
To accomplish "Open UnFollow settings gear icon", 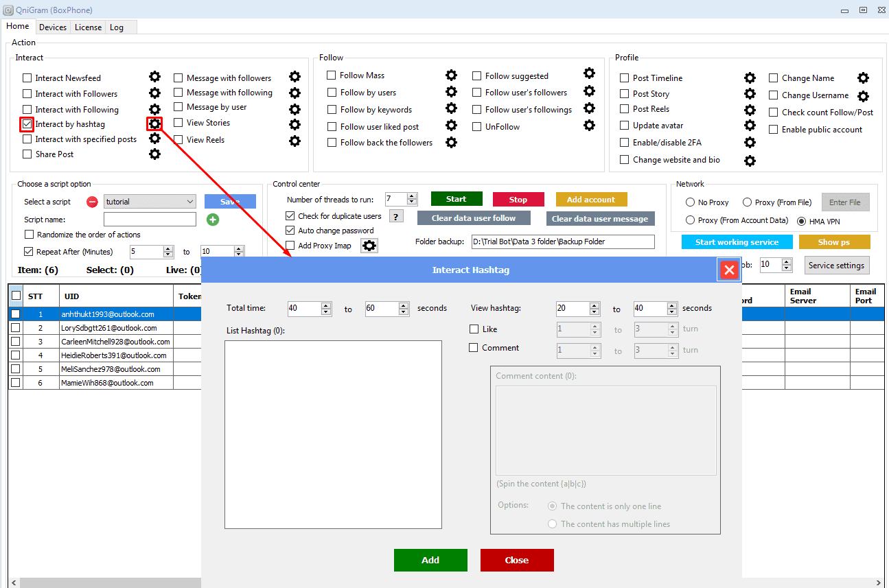I will 589,126.
